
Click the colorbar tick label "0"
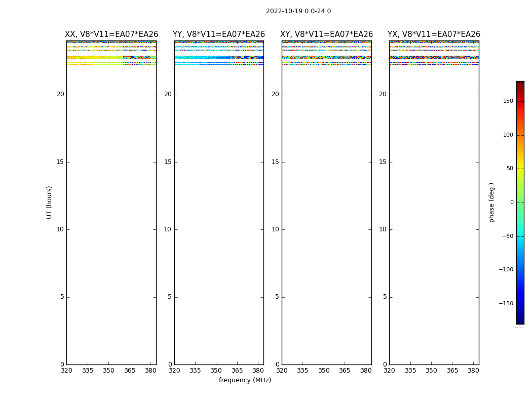click(512, 202)
